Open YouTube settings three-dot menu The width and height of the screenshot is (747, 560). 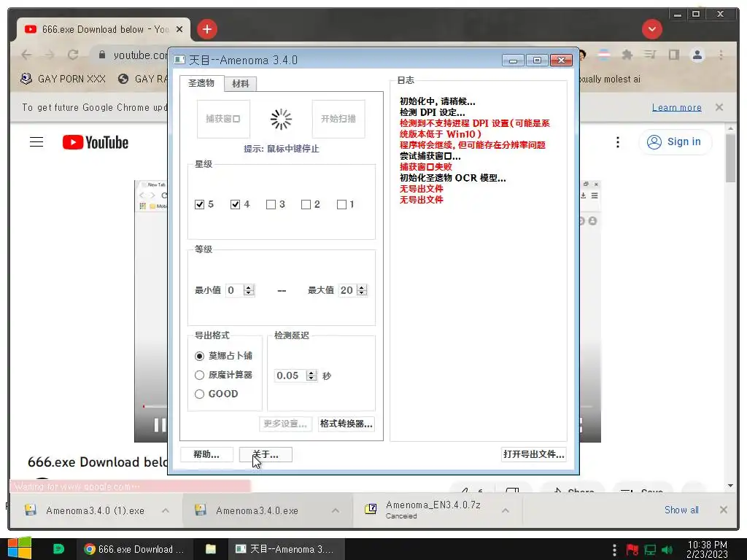[x=617, y=142]
